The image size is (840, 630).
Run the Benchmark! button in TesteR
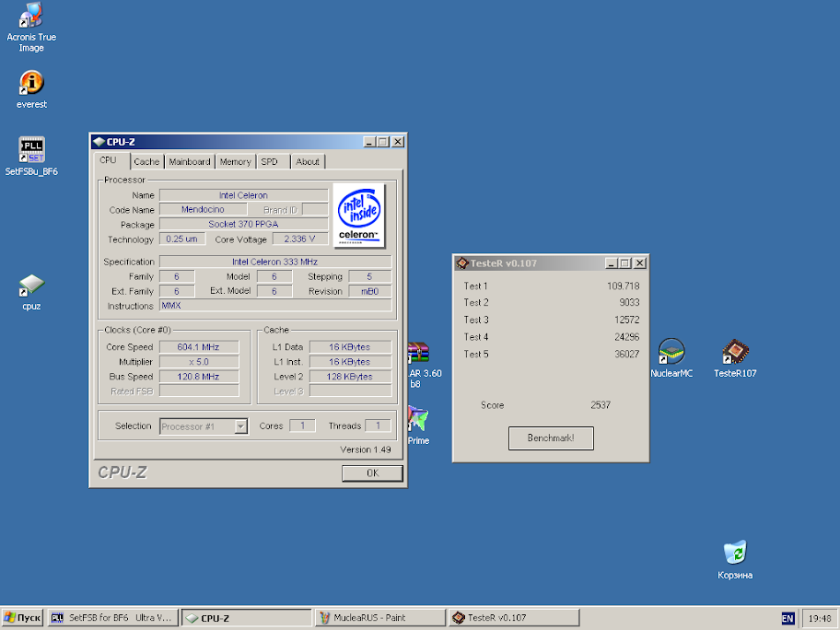(551, 438)
